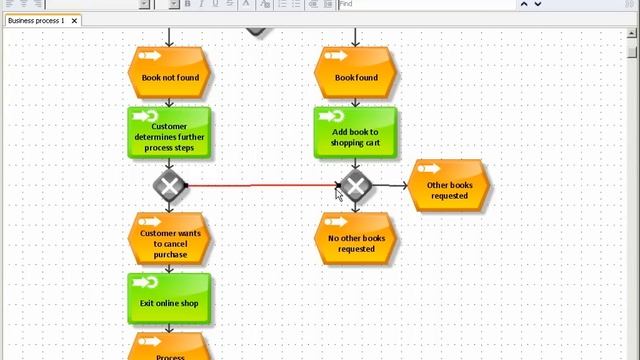This screenshot has height=360, width=640.
Task: Jump to previous find result
Action: click(524, 4)
